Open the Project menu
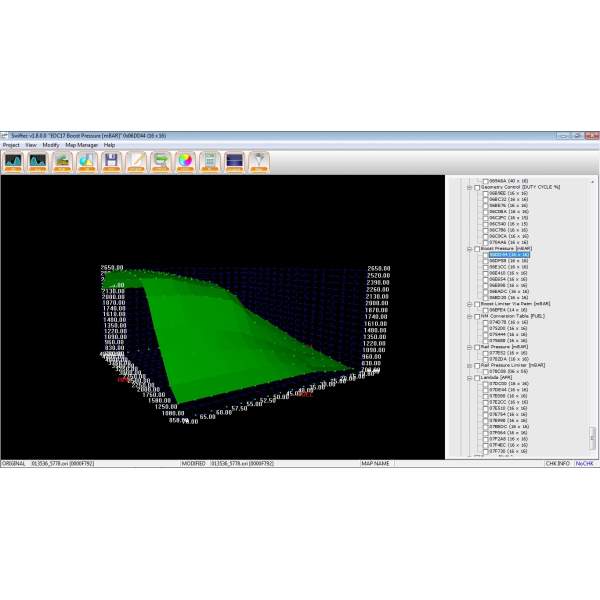This screenshot has width=600, height=600. click(11, 145)
